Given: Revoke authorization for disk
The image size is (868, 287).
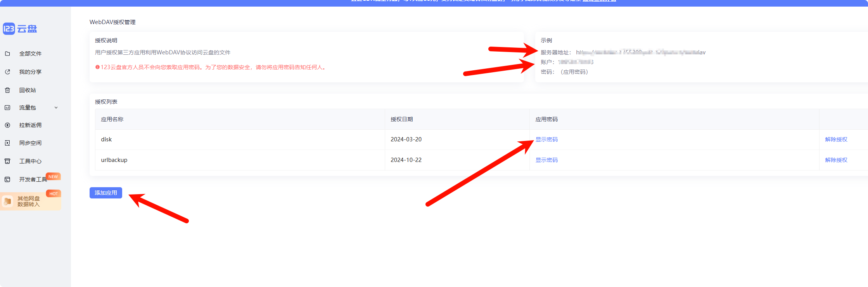Looking at the screenshot, I should pyautogui.click(x=836, y=139).
